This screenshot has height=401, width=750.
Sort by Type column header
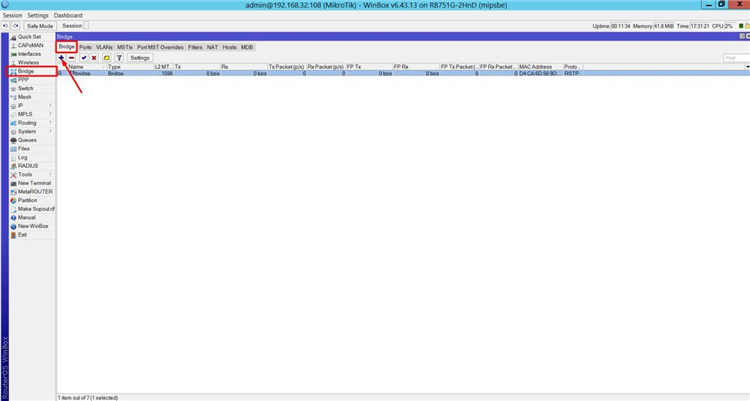point(130,67)
